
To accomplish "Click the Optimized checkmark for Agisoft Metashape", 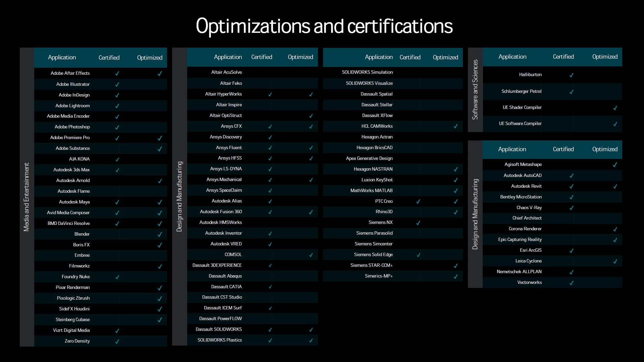I will pos(615,165).
